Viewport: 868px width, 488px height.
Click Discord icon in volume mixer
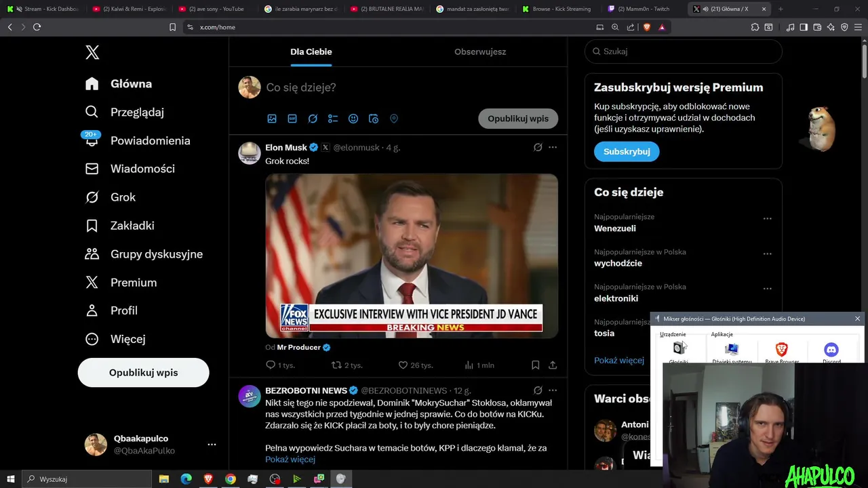coord(831,349)
